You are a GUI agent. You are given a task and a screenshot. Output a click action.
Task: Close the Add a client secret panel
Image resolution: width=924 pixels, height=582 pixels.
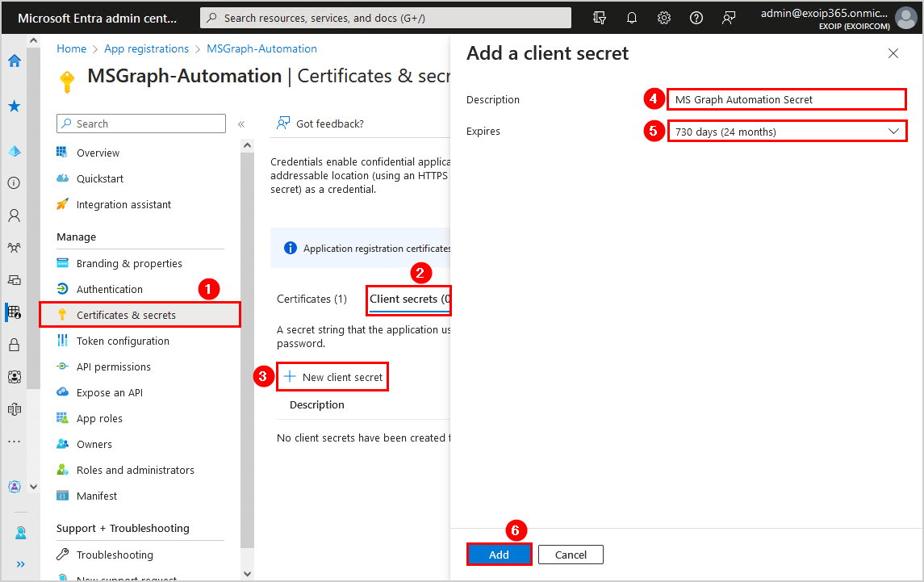click(x=893, y=53)
